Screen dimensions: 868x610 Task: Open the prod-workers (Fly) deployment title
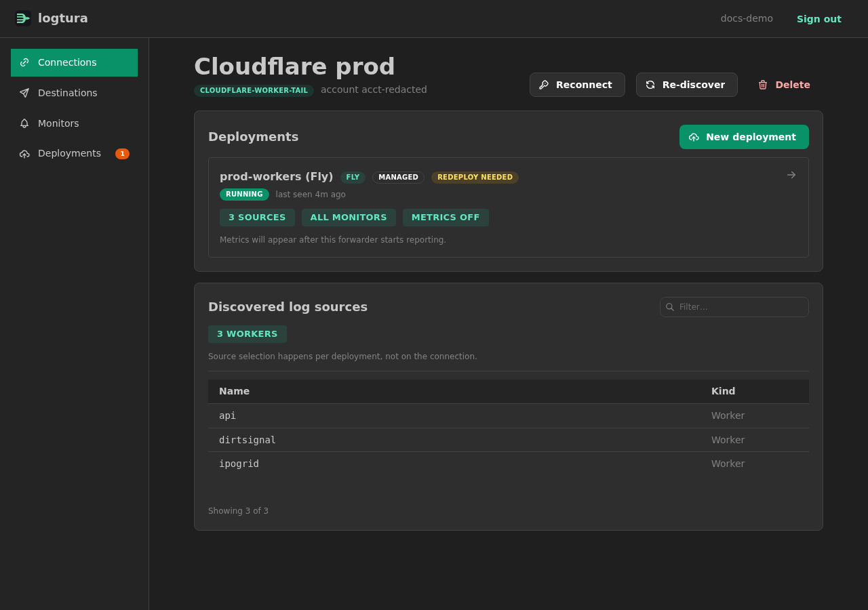277,176
